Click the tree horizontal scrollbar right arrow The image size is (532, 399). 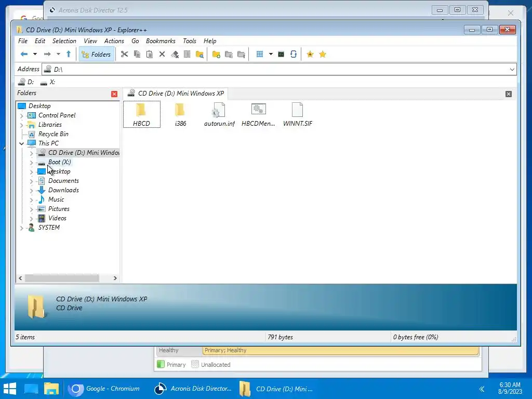(115, 278)
